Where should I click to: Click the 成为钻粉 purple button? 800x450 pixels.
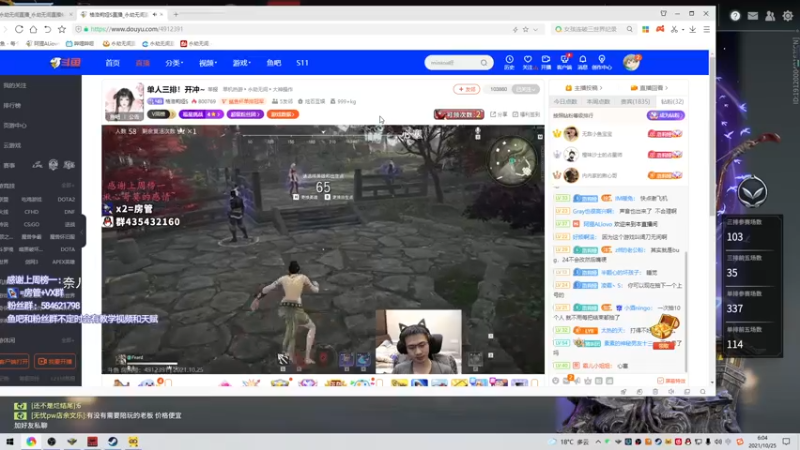(x=665, y=115)
